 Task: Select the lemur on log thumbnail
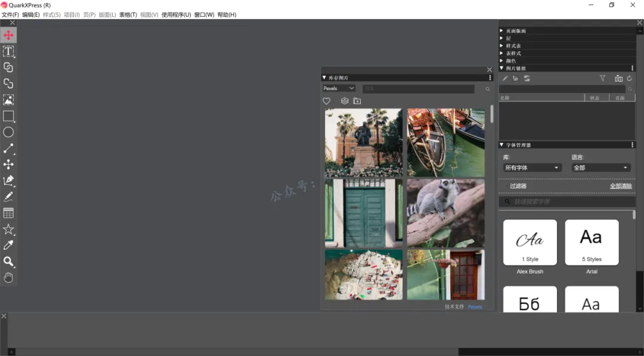tap(445, 213)
